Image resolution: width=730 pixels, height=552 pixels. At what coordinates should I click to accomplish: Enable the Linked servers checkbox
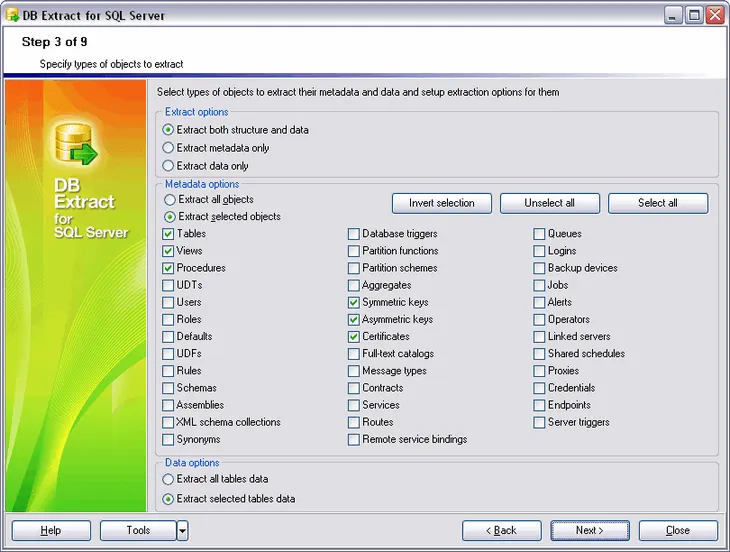(x=539, y=337)
